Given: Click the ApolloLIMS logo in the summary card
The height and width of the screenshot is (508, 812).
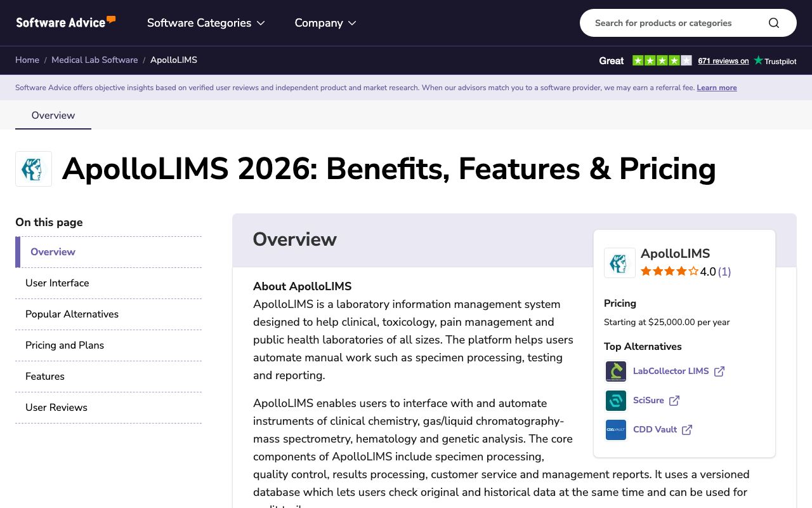Looking at the screenshot, I should (620, 263).
